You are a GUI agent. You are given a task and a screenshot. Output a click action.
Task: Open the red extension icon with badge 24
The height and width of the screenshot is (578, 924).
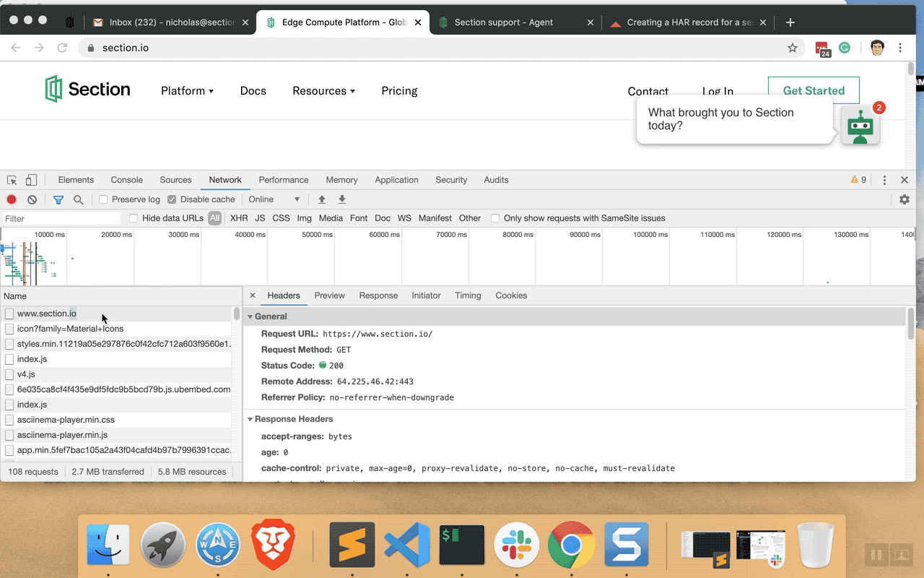pyautogui.click(x=822, y=48)
